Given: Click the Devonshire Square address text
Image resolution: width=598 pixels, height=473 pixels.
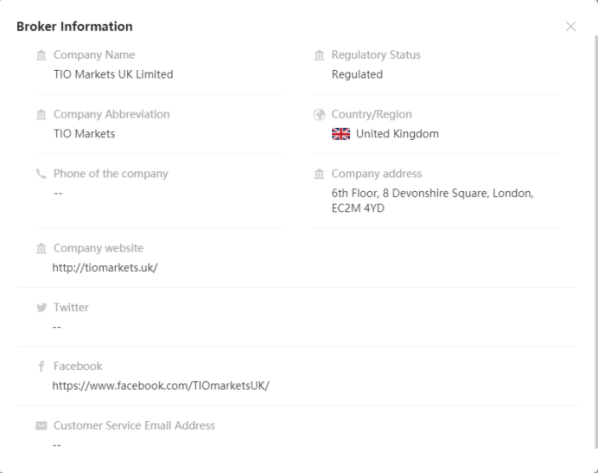Looking at the screenshot, I should [x=432, y=201].
